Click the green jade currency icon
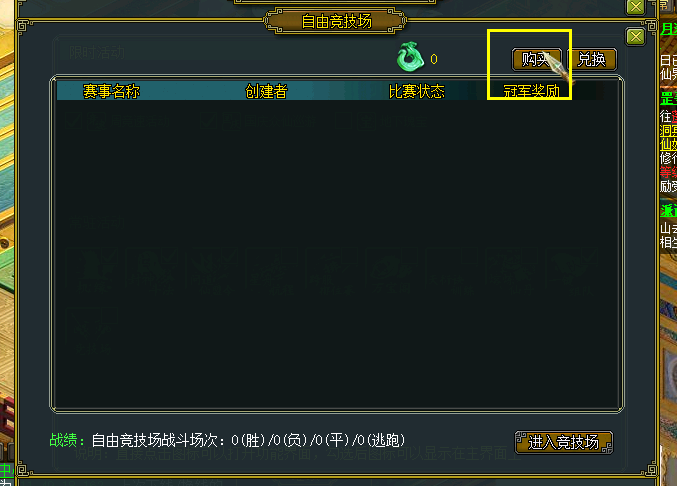677x486 pixels. [x=409, y=57]
